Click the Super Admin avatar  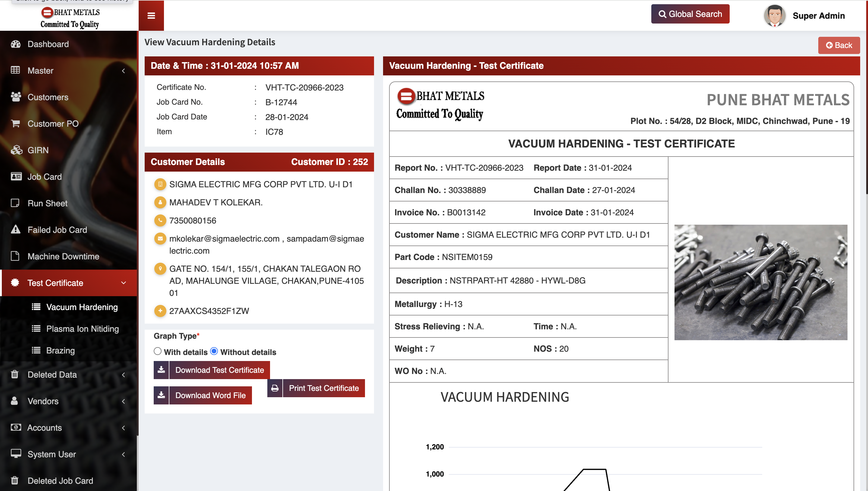tap(774, 15)
